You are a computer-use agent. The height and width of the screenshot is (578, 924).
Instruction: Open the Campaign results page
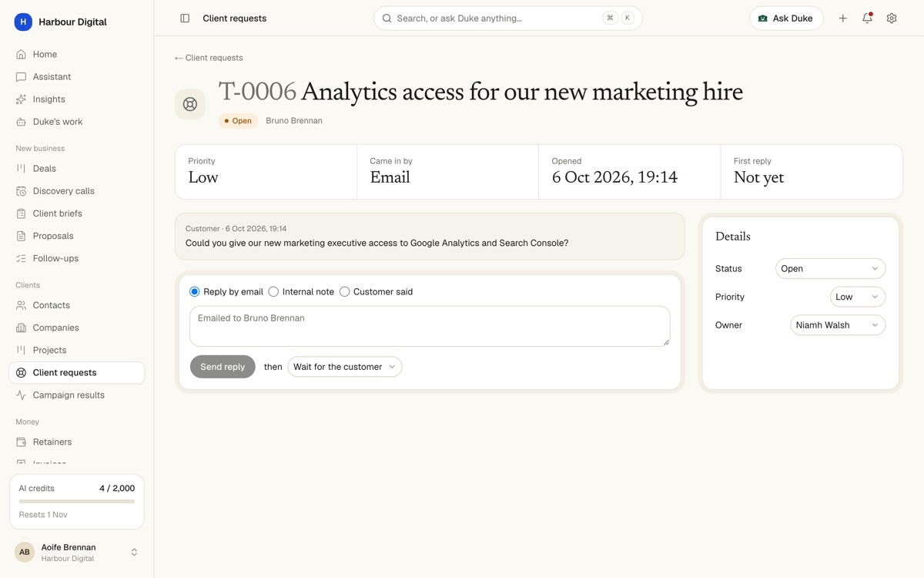pos(77,395)
